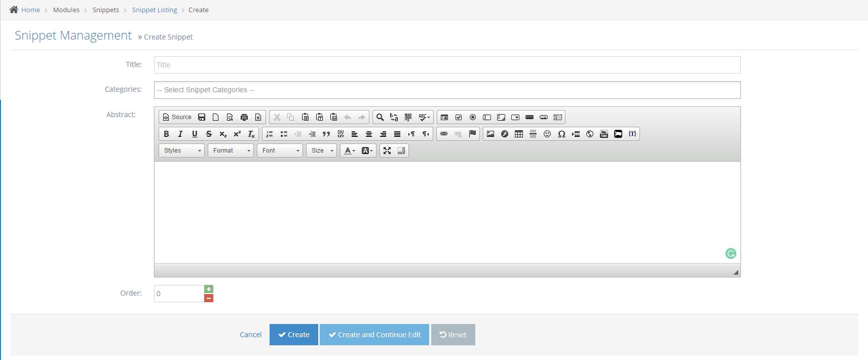Viewport: 868px width, 360px height.
Task: Insert a table into the abstract
Action: [x=519, y=134]
